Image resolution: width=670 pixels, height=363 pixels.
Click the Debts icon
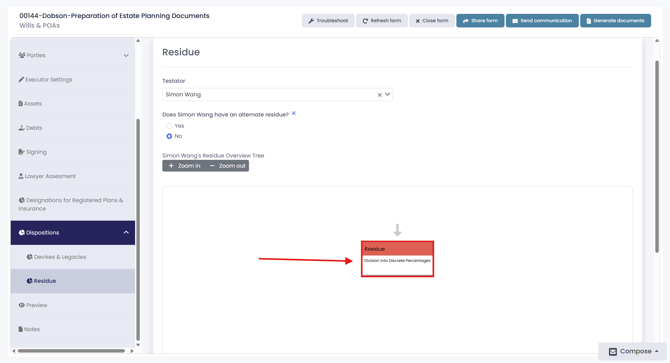point(21,128)
